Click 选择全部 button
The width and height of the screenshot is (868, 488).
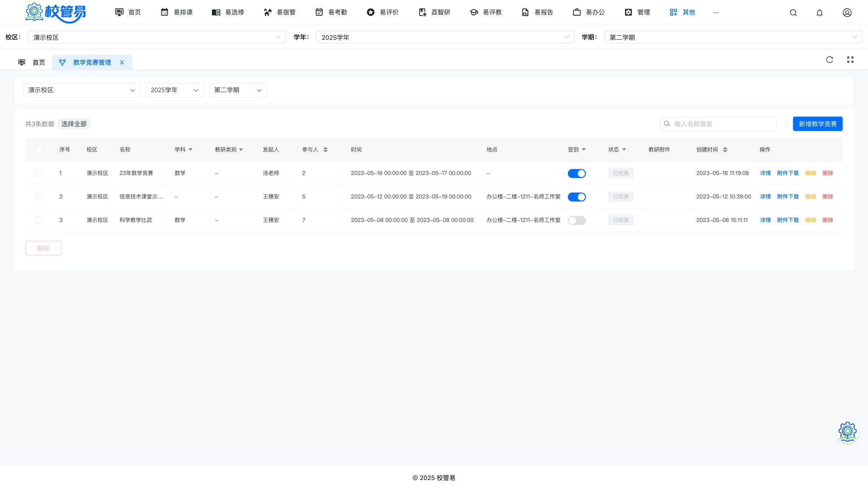click(74, 124)
